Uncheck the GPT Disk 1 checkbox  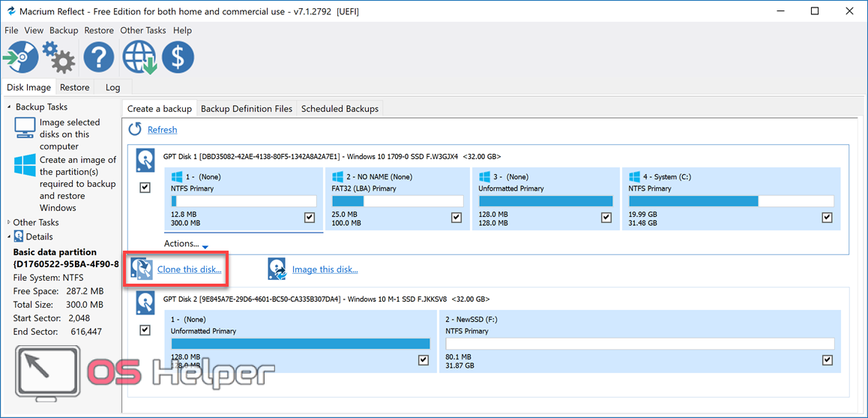pos(145,188)
